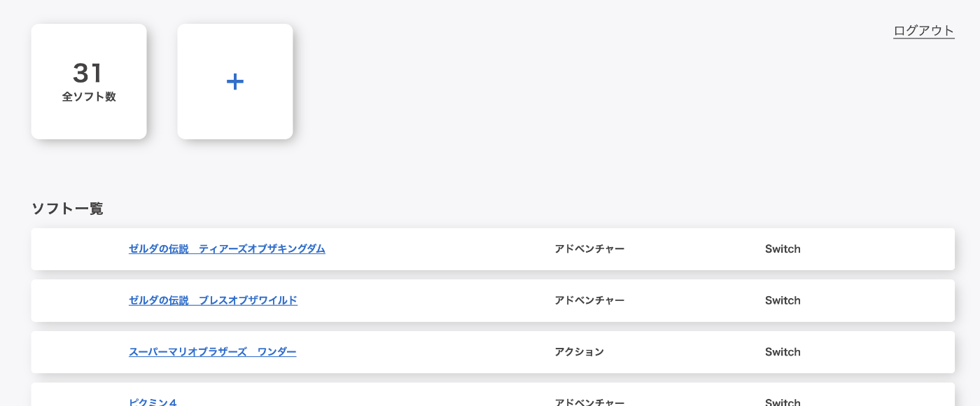Click the ソフト一覧 heading

67,209
